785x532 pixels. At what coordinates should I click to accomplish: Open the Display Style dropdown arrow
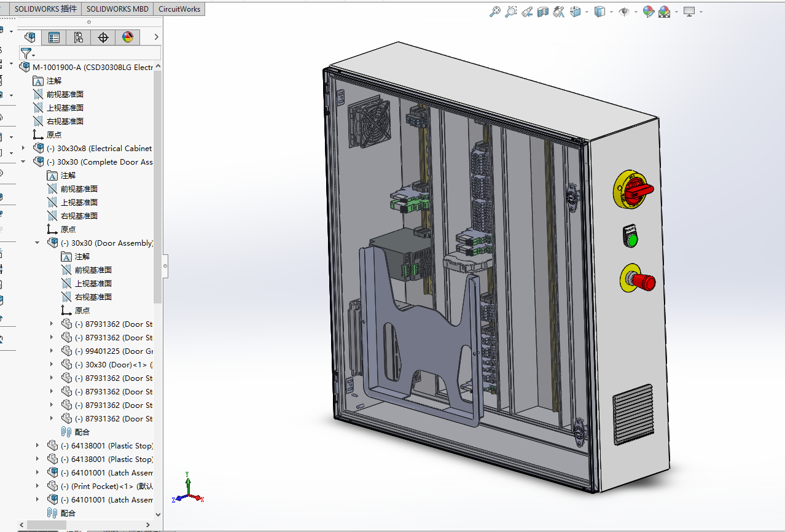point(611,12)
